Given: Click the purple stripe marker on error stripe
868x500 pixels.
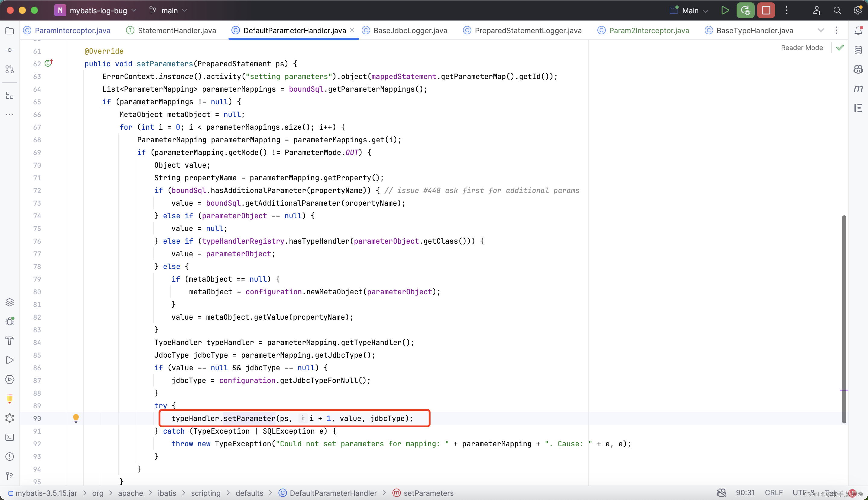Looking at the screenshot, I should point(844,390).
